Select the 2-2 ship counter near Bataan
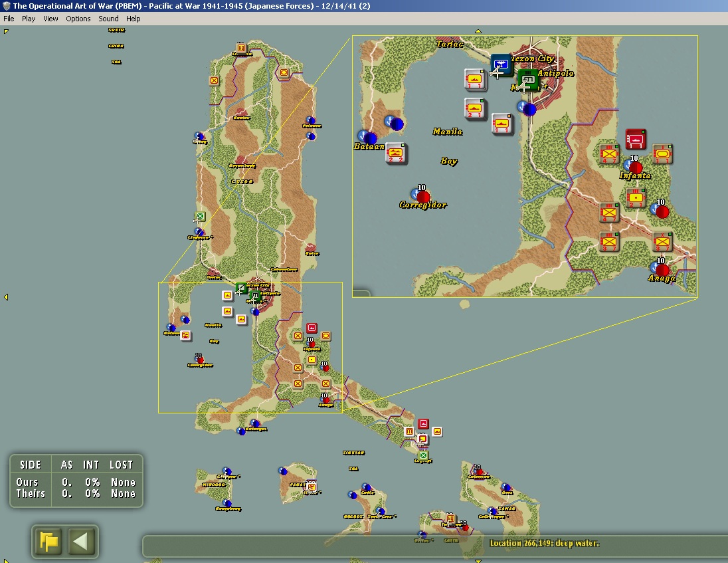Image resolution: width=728 pixels, height=563 pixels. [x=396, y=152]
